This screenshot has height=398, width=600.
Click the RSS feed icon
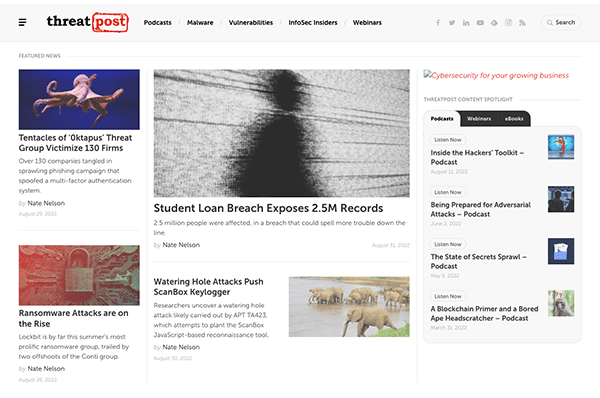click(522, 23)
